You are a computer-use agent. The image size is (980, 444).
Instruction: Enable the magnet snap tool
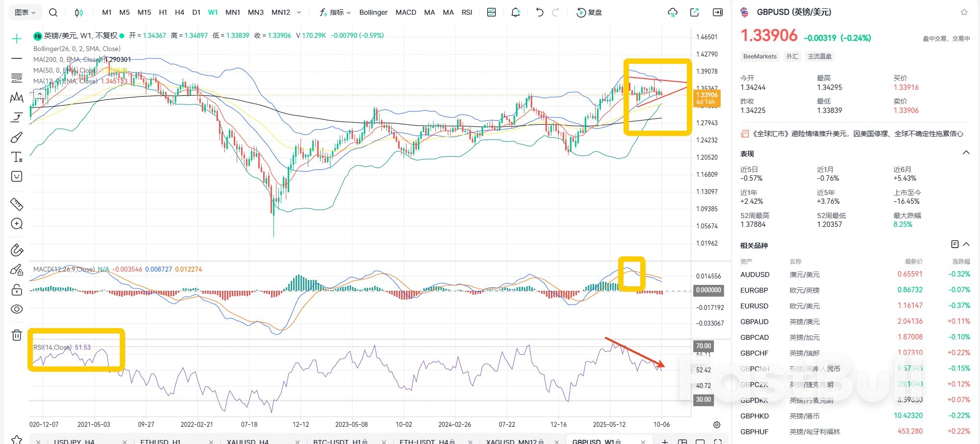pos(17,250)
